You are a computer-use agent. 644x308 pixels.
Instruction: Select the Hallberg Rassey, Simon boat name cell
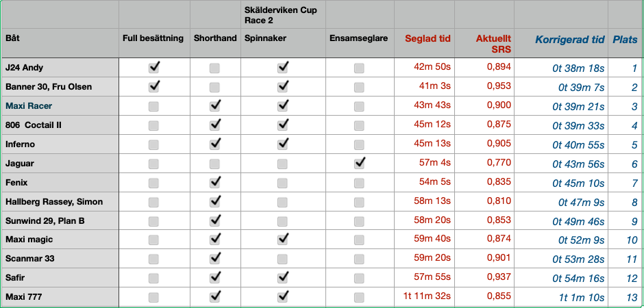click(x=54, y=202)
